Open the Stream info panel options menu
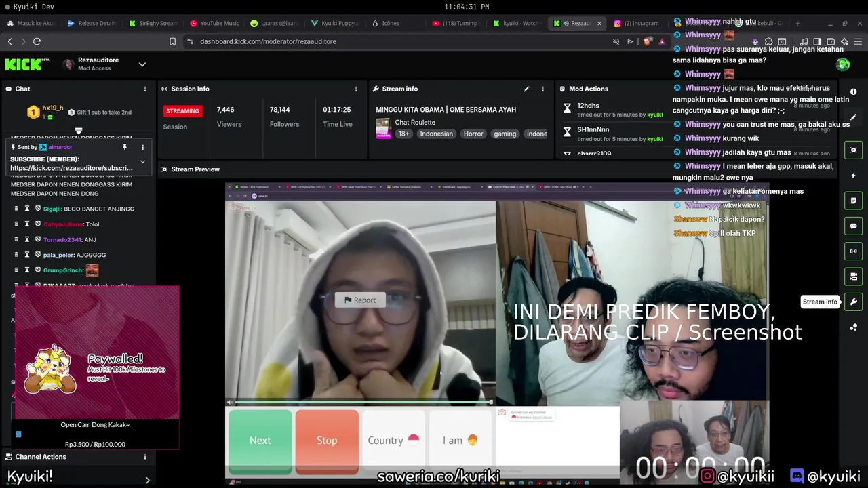Image resolution: width=868 pixels, height=488 pixels. [542, 89]
